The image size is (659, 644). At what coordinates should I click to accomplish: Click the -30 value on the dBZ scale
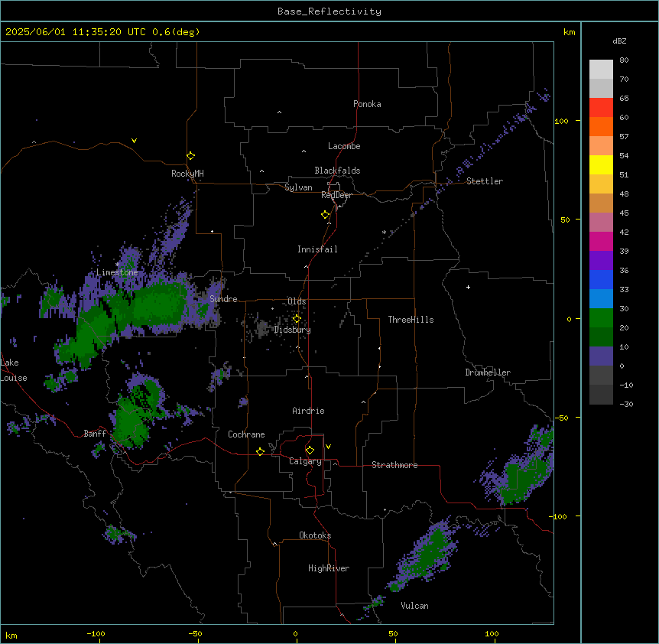click(626, 404)
